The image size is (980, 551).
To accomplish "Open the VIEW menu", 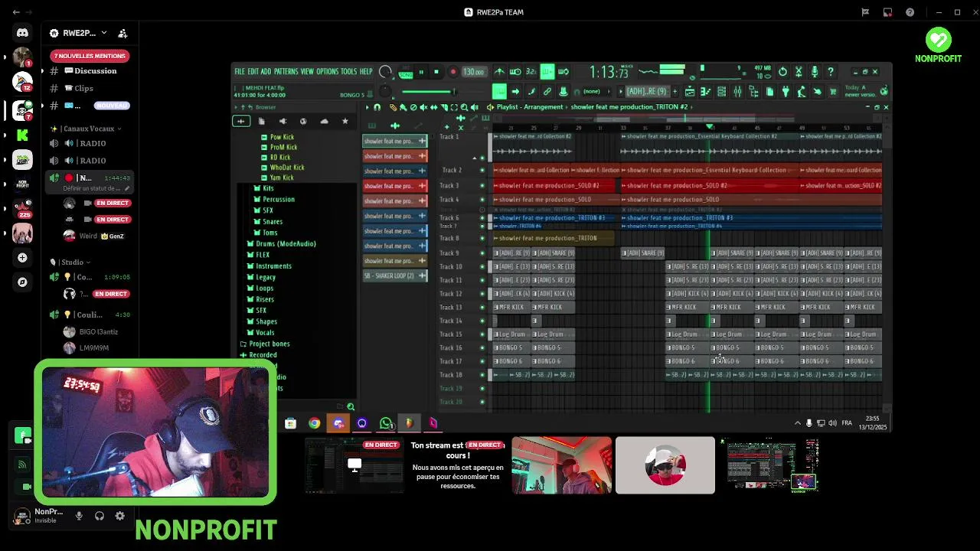I will coord(307,71).
